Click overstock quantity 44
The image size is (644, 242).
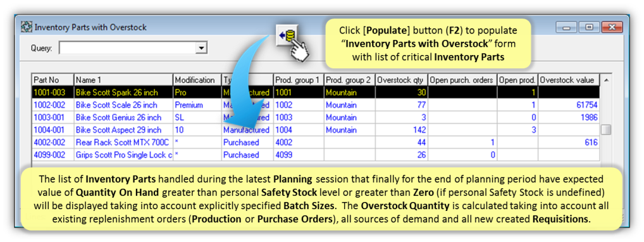click(x=421, y=143)
